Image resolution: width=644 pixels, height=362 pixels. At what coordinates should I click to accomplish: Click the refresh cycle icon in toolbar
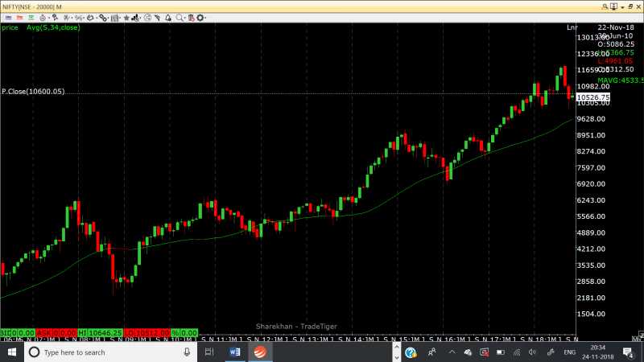(90, 18)
